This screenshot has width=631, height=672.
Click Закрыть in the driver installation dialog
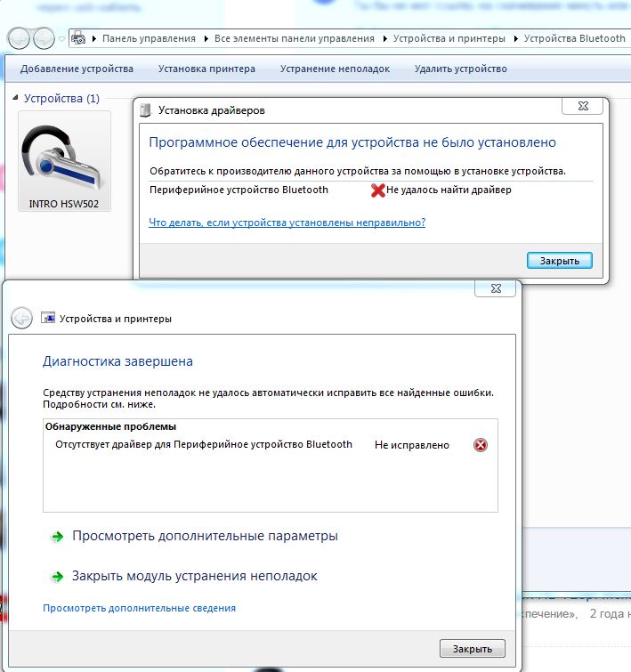[560, 261]
